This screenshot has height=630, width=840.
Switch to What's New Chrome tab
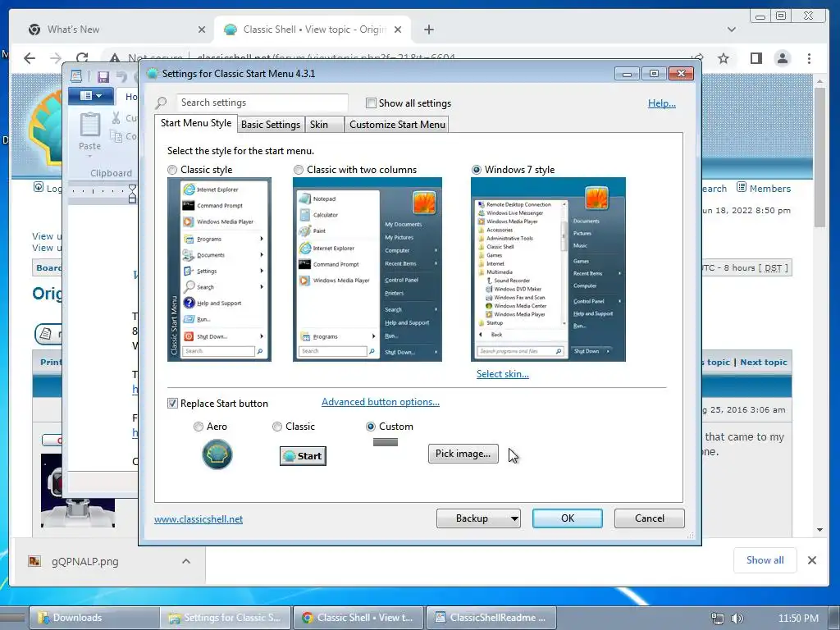[x=113, y=30]
